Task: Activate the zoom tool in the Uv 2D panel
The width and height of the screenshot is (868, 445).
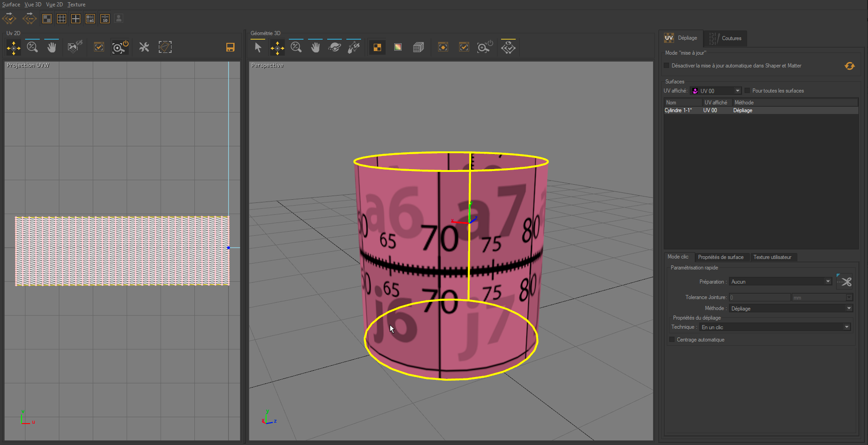Action: [x=32, y=47]
